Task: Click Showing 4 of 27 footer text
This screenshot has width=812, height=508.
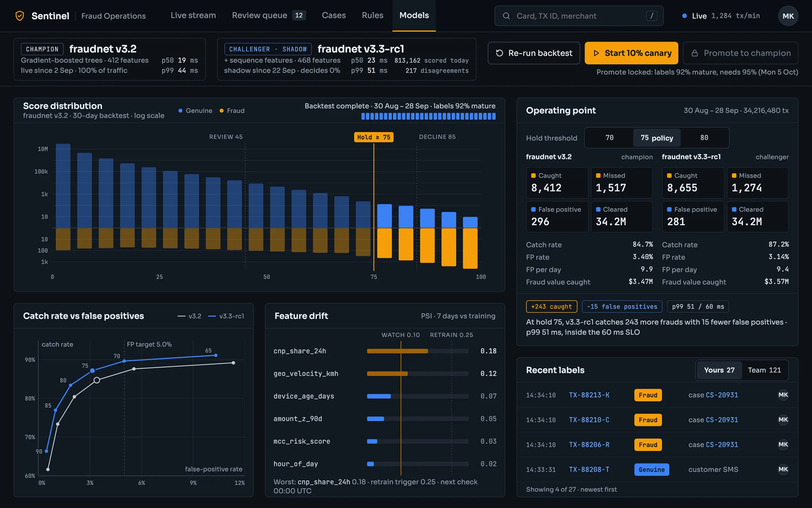Action: pyautogui.click(x=571, y=489)
